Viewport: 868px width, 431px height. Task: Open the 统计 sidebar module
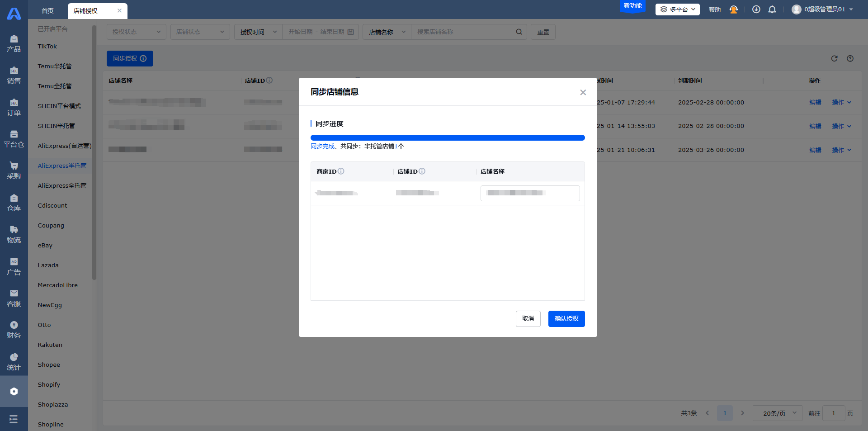[14, 362]
